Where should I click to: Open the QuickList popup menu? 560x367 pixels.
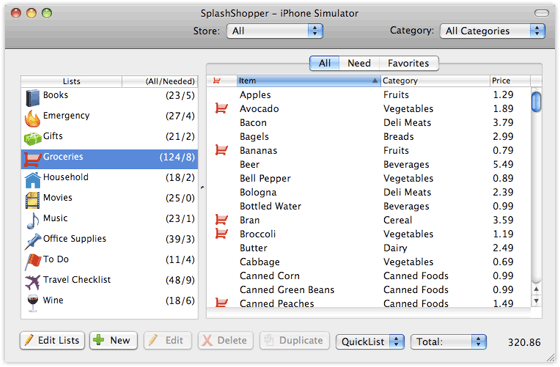[x=370, y=342]
